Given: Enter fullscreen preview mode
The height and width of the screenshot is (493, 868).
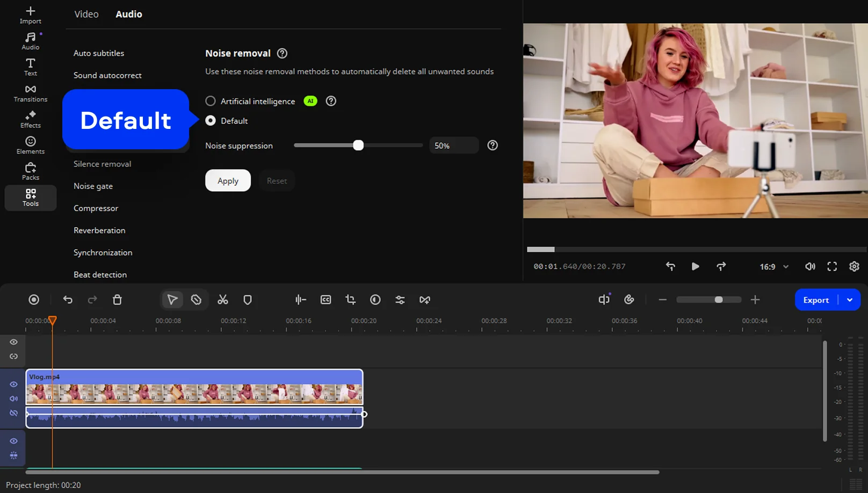Looking at the screenshot, I should [x=832, y=266].
